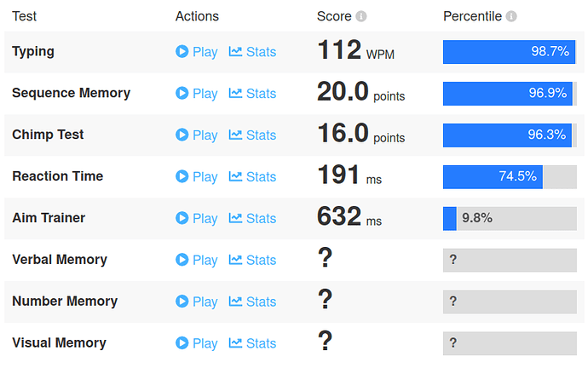
Task: Click the Verbal Memory unknown percentile bar
Action: [509, 260]
